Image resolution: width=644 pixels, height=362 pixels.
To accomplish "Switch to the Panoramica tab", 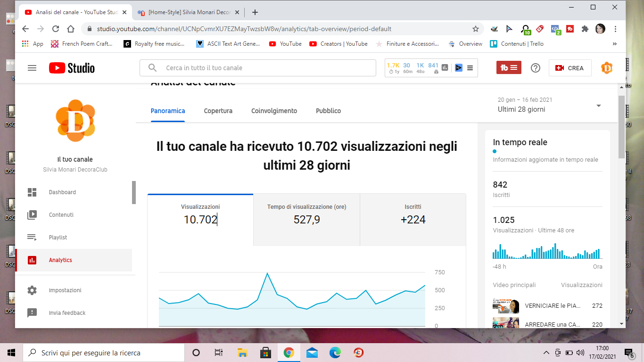I will pos(168,111).
